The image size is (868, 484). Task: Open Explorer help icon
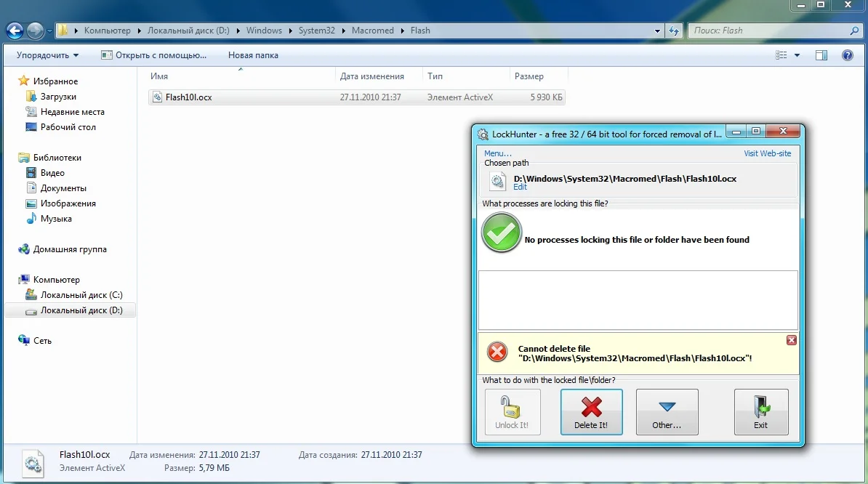pos(848,55)
